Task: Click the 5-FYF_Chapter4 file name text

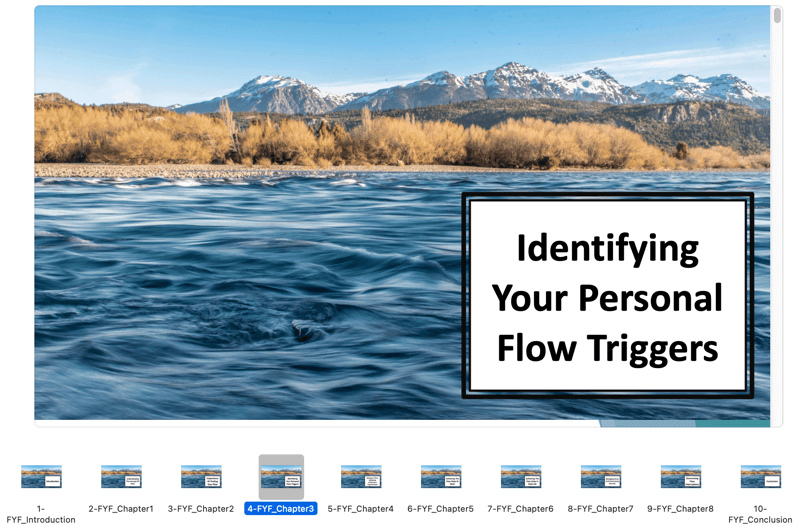Action: [x=361, y=509]
